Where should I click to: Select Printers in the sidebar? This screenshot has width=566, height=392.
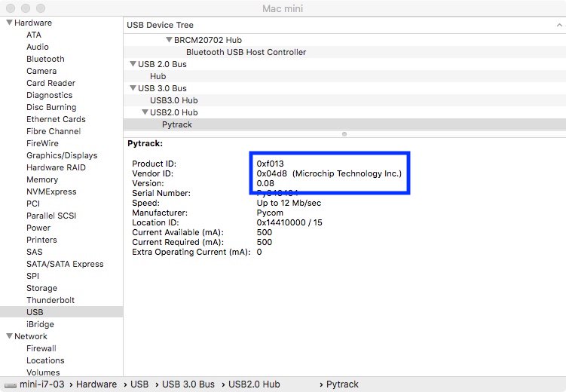tap(41, 240)
